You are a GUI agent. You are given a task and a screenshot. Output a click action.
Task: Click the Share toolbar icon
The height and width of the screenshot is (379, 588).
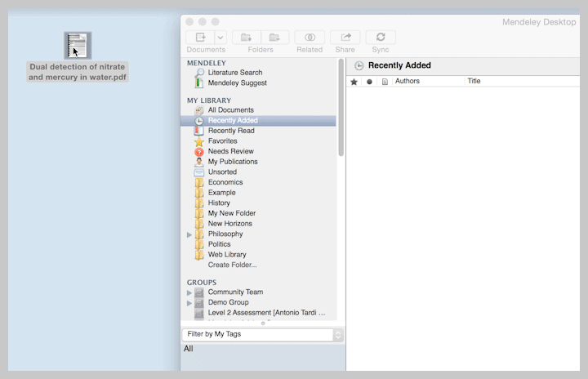click(345, 37)
